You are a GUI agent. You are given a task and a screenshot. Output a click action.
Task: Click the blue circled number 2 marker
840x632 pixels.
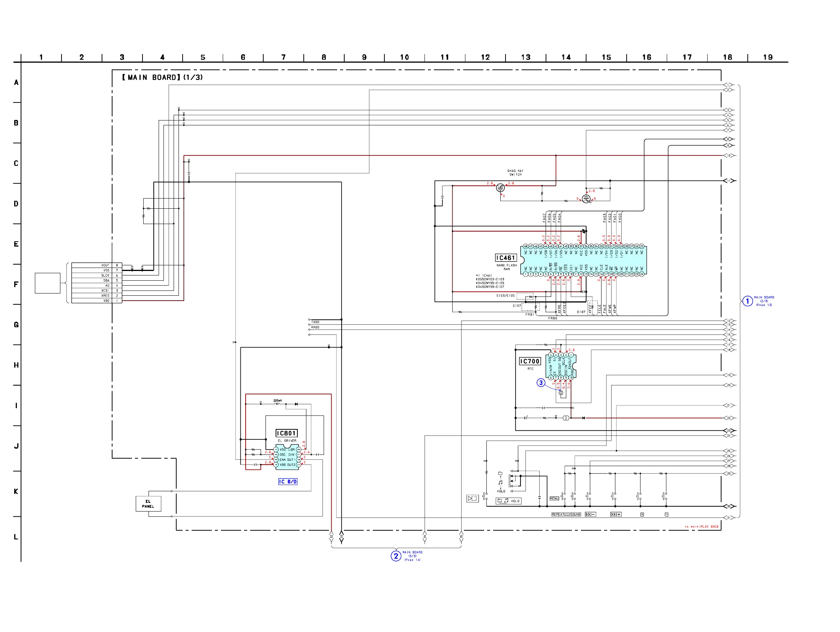tap(396, 556)
